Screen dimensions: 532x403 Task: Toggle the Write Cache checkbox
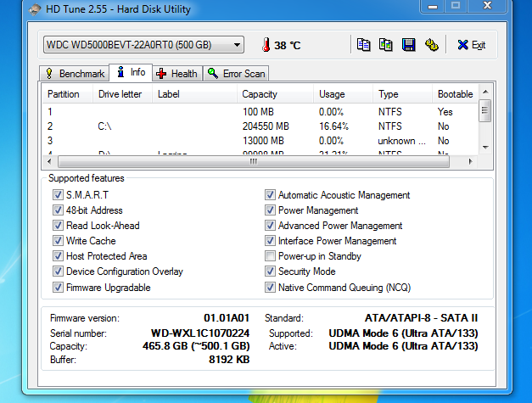click(58, 240)
